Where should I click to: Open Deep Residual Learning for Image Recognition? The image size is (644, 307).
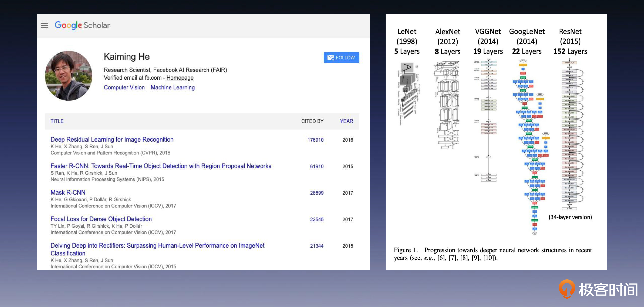pyautogui.click(x=112, y=140)
